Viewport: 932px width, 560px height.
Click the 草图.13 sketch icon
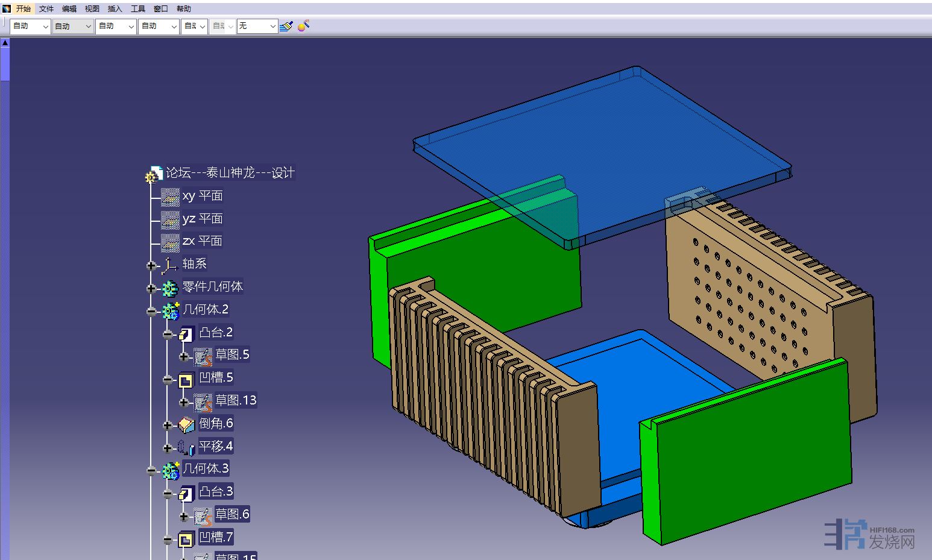click(203, 401)
